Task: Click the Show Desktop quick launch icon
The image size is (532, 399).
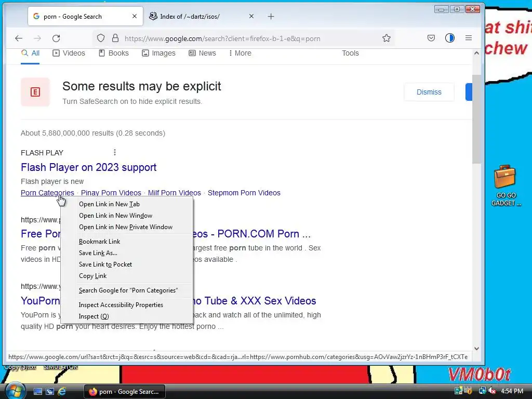Action: pos(37,392)
